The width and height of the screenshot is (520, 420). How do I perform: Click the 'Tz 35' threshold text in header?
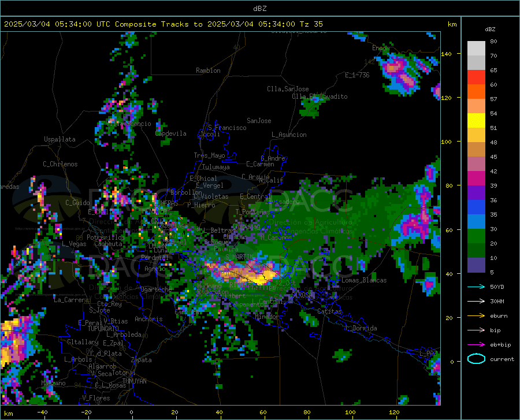click(311, 24)
